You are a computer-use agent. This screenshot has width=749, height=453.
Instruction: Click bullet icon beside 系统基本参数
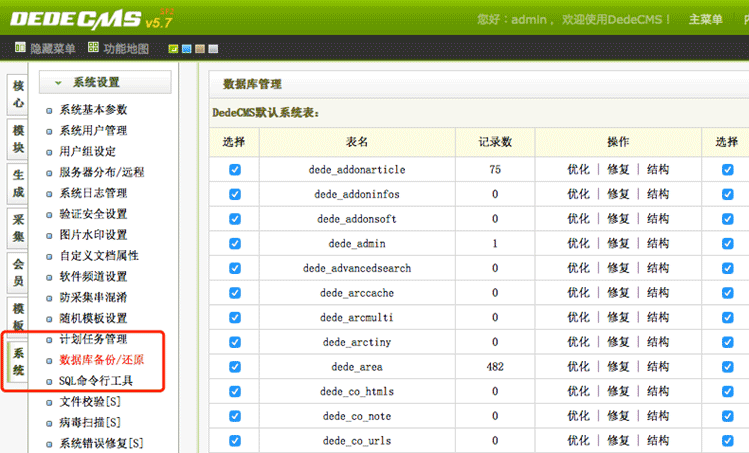coord(50,111)
